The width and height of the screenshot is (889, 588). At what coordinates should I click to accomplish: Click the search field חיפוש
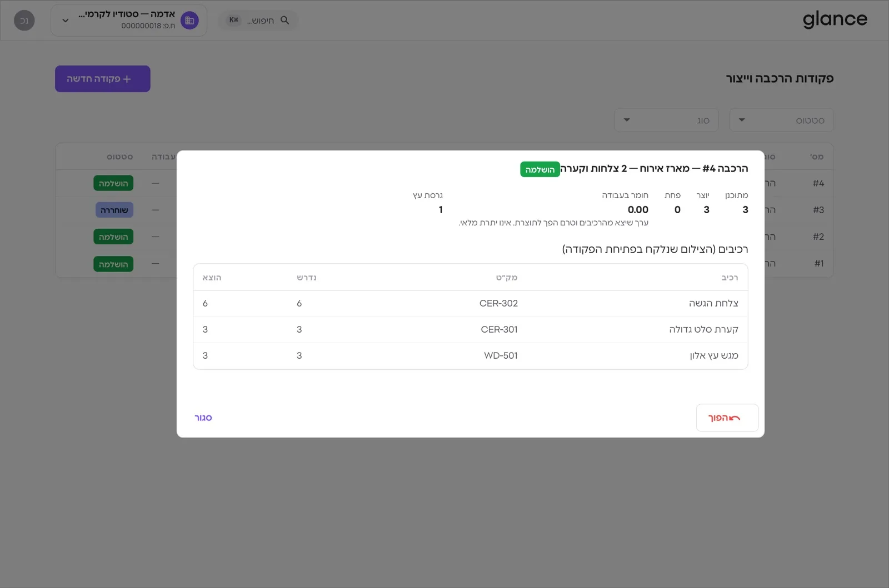(258, 20)
